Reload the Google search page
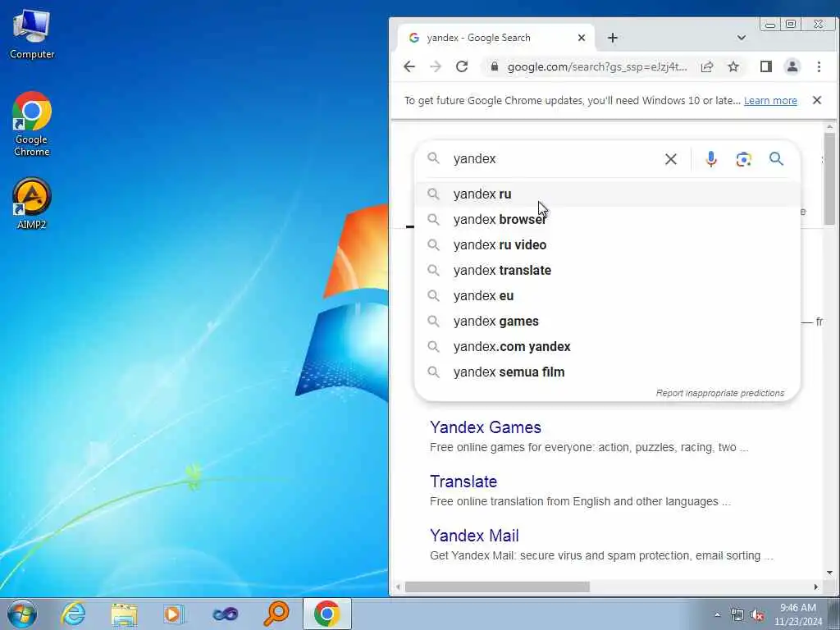The height and width of the screenshot is (630, 840). tap(462, 66)
